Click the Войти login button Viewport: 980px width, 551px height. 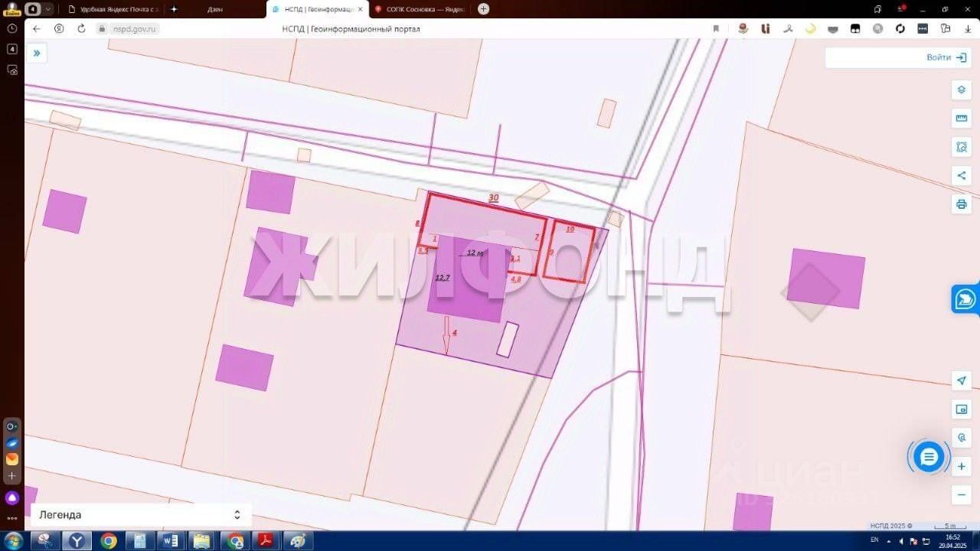click(x=946, y=57)
